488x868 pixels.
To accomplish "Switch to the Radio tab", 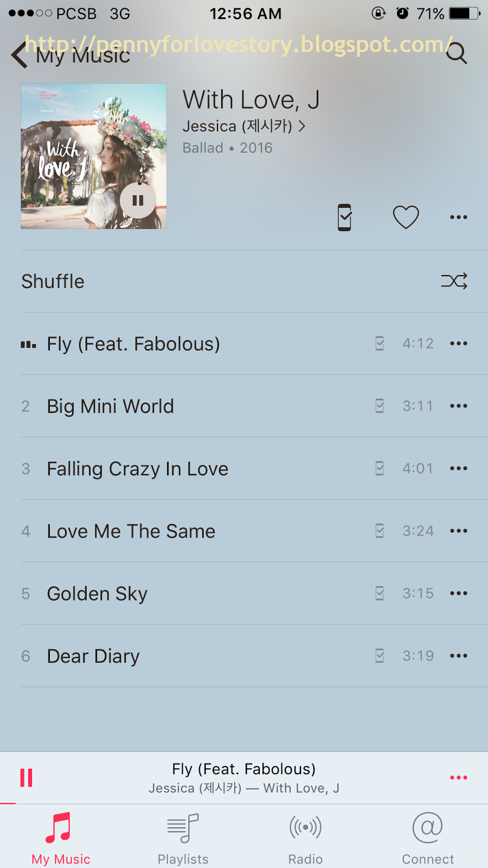I will (305, 838).
